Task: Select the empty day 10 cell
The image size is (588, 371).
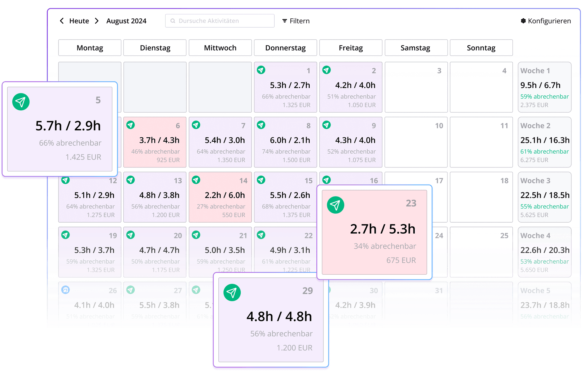Action: pyautogui.click(x=416, y=142)
